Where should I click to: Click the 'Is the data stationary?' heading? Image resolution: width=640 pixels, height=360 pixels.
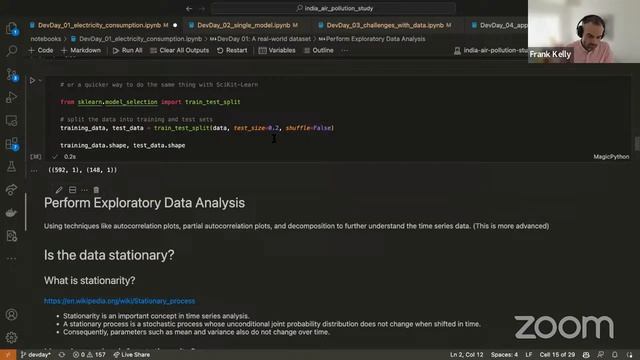point(109,255)
